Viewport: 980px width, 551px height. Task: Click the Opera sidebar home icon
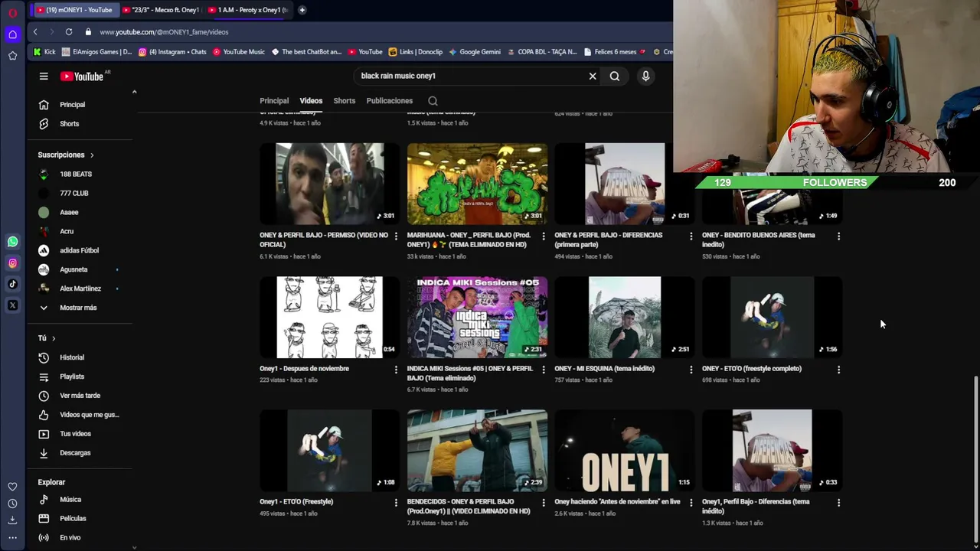[x=13, y=34]
